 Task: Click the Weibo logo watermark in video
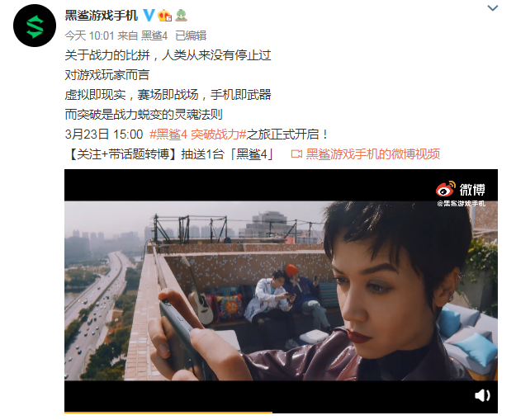pos(446,189)
